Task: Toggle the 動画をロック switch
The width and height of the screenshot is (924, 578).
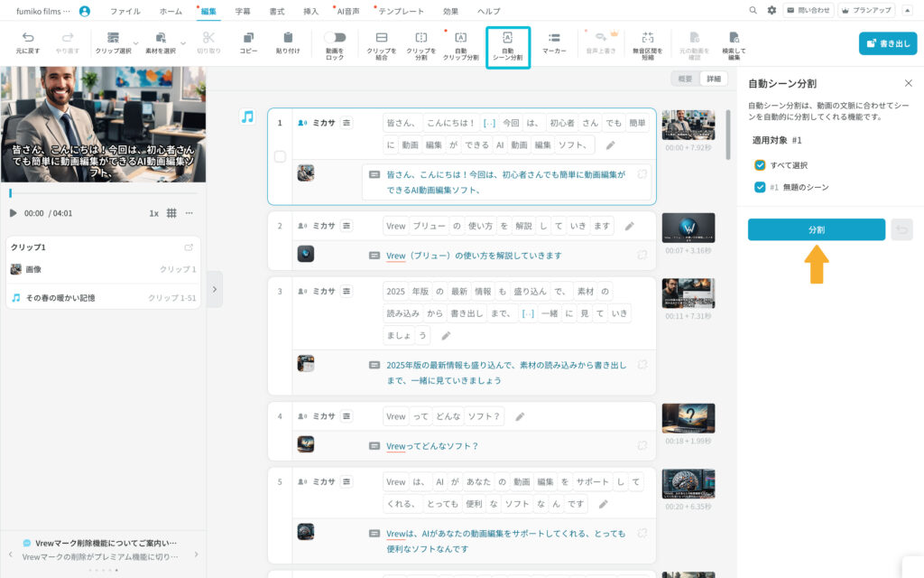Action: 335,38
